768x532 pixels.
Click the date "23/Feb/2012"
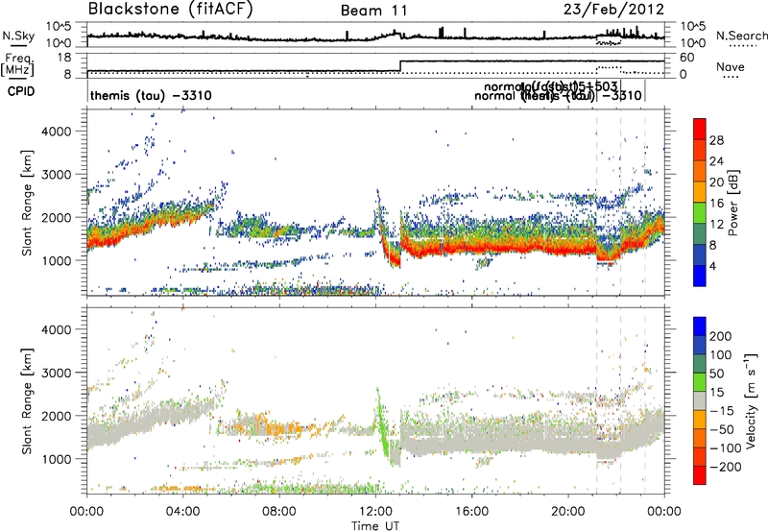pos(613,10)
